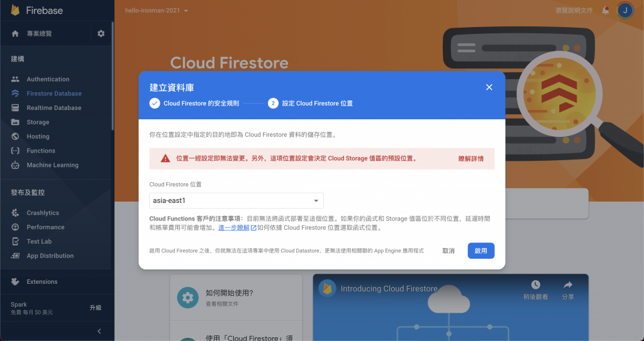Image resolution: width=644 pixels, height=341 pixels.
Task: Click the Introducing Cloud Firestore video
Action: (450, 307)
